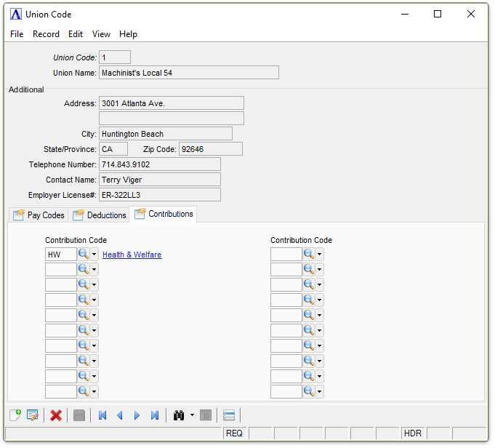Open the Health & Welfare link
This screenshot has height=448, width=495.
click(132, 255)
